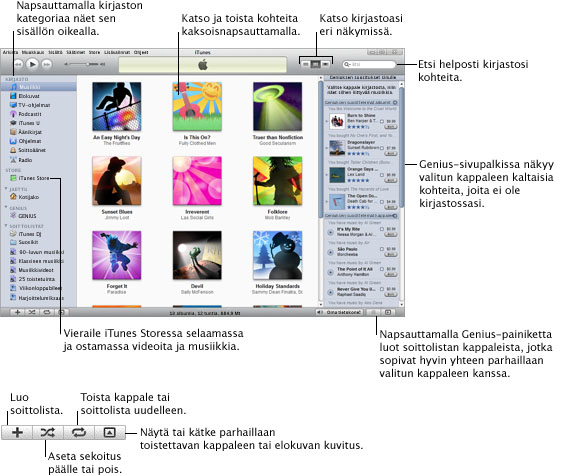Switch to grid view
The image size is (566, 475).
tap(315, 64)
